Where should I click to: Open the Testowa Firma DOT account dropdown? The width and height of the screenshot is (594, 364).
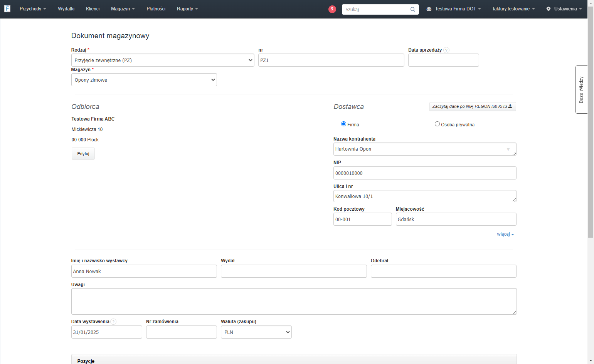[x=454, y=9]
